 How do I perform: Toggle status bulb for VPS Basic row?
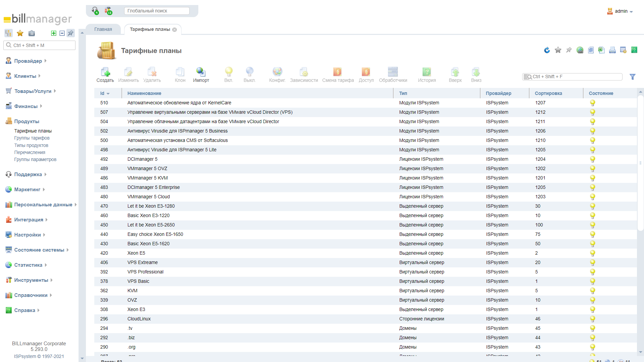[592, 281]
